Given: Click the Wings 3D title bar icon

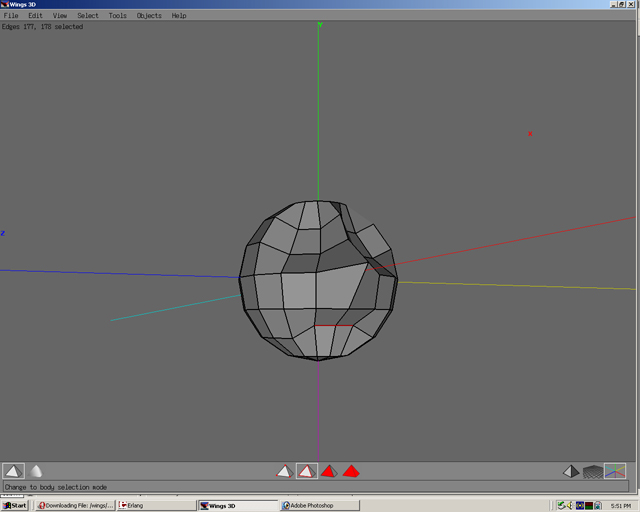Looking at the screenshot, I should (5, 4).
